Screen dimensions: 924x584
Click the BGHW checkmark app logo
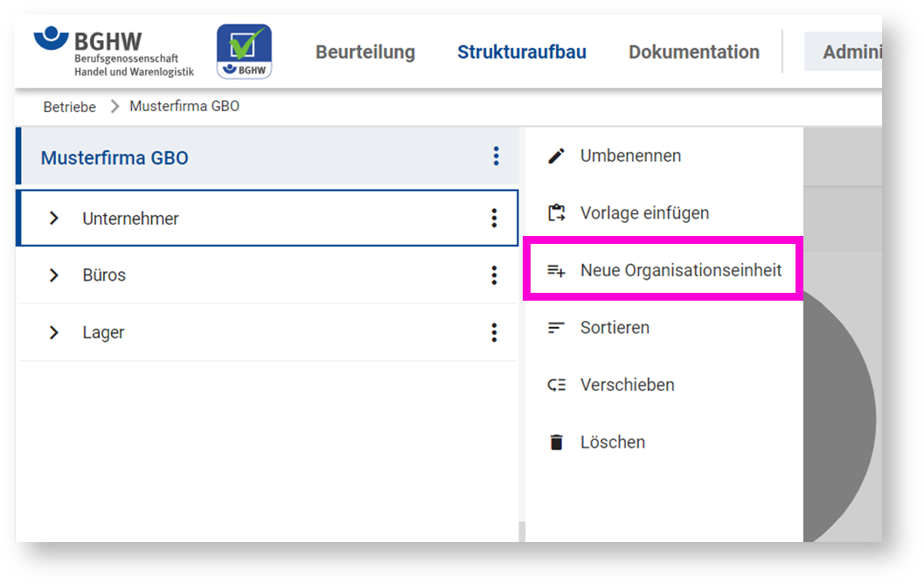(x=244, y=52)
